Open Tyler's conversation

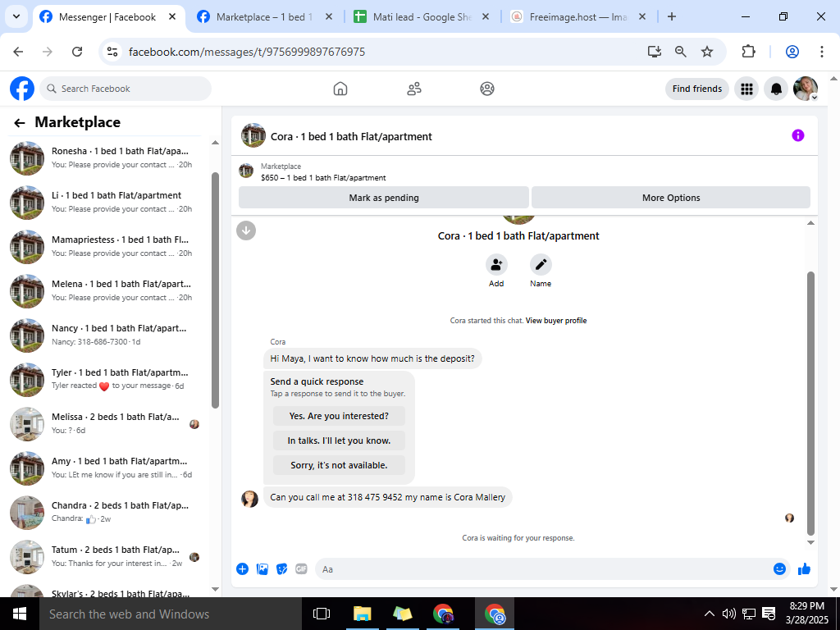(x=107, y=379)
